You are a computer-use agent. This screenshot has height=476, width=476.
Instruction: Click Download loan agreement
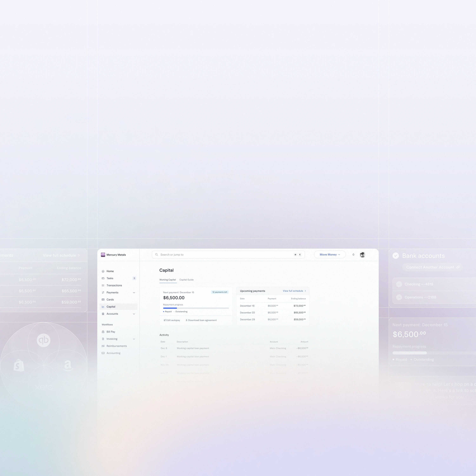[x=201, y=320]
